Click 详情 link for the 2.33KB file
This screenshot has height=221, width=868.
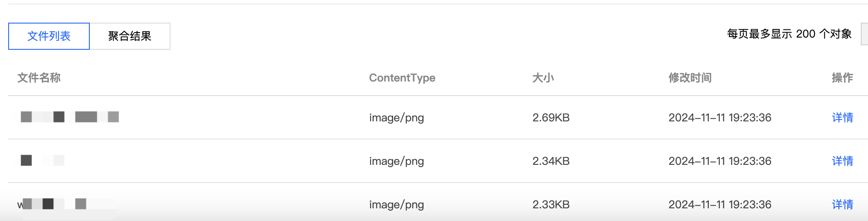(x=842, y=205)
